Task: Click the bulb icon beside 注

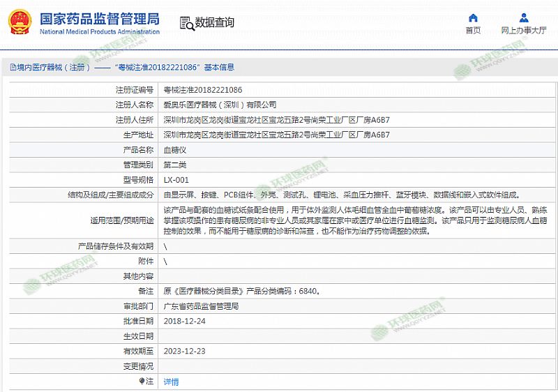Action: tap(147, 382)
